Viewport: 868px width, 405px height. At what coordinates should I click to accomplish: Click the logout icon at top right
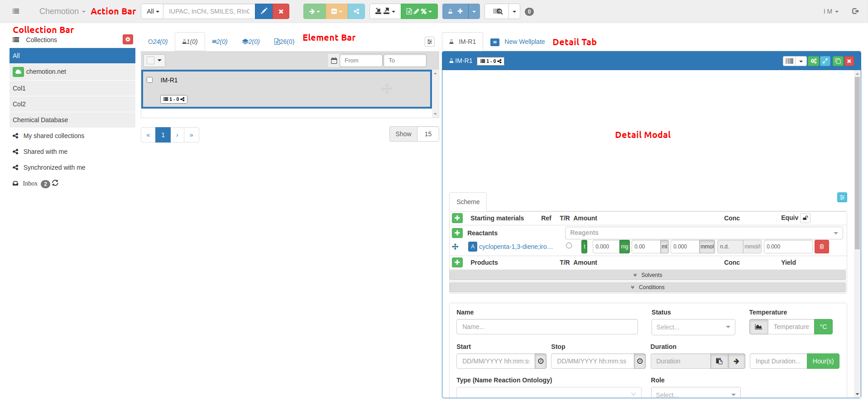(x=855, y=11)
